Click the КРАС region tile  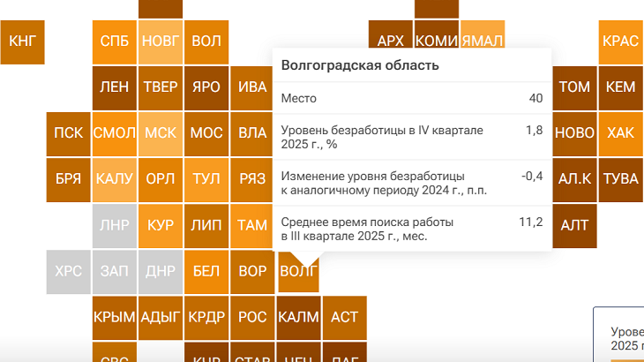[620, 41]
